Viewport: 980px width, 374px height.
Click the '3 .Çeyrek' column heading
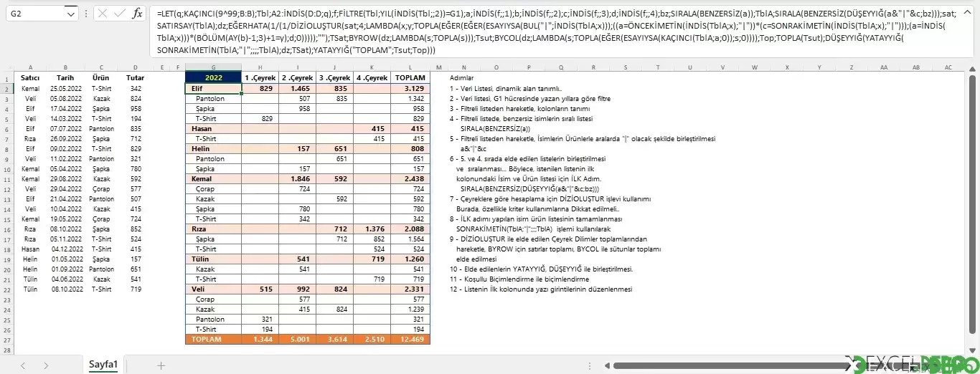pos(335,77)
